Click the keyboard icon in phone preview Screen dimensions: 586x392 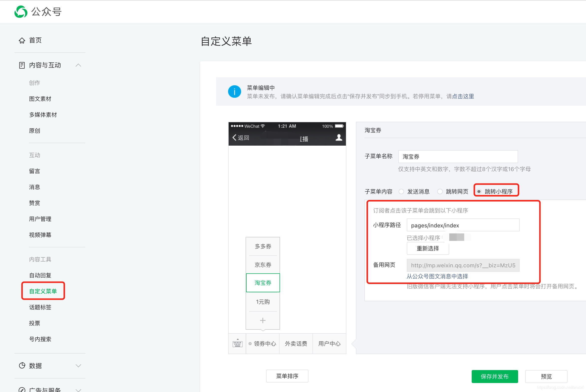(x=237, y=344)
